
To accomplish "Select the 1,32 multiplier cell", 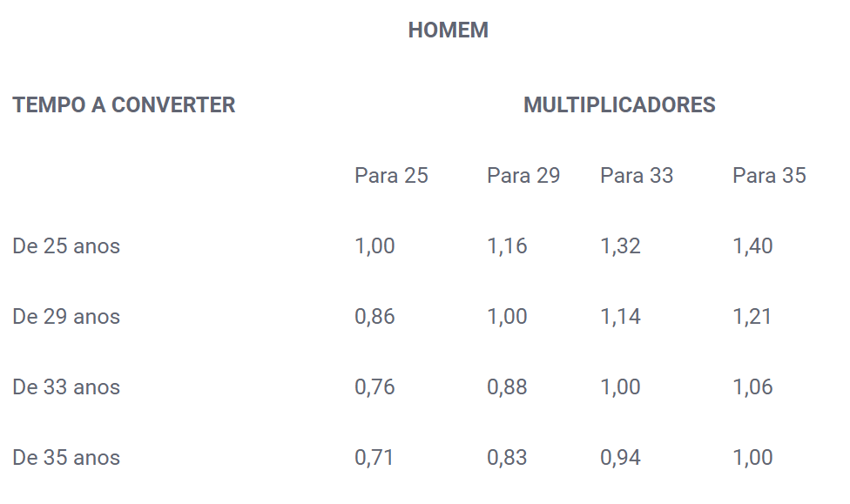I will [x=620, y=246].
